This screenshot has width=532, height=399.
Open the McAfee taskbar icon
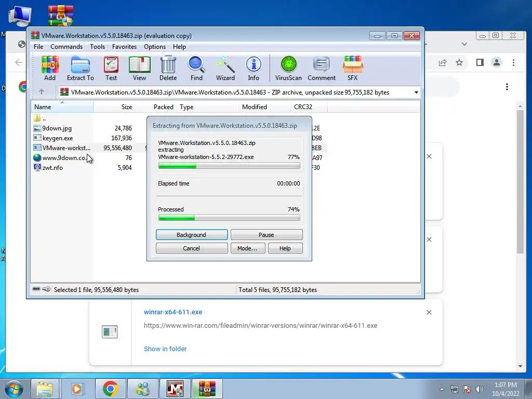click(175, 389)
